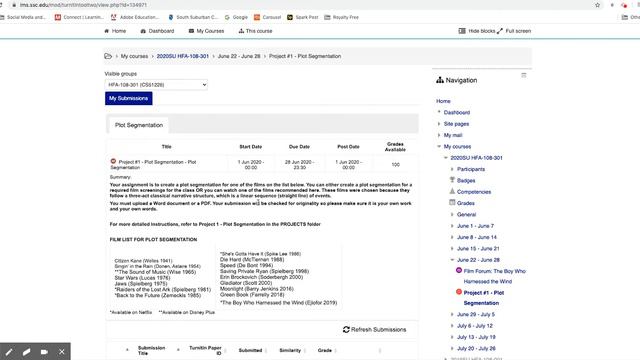Open Royalty Free bookmarks folder
Screen dimensions: 640x360
(x=341, y=17)
